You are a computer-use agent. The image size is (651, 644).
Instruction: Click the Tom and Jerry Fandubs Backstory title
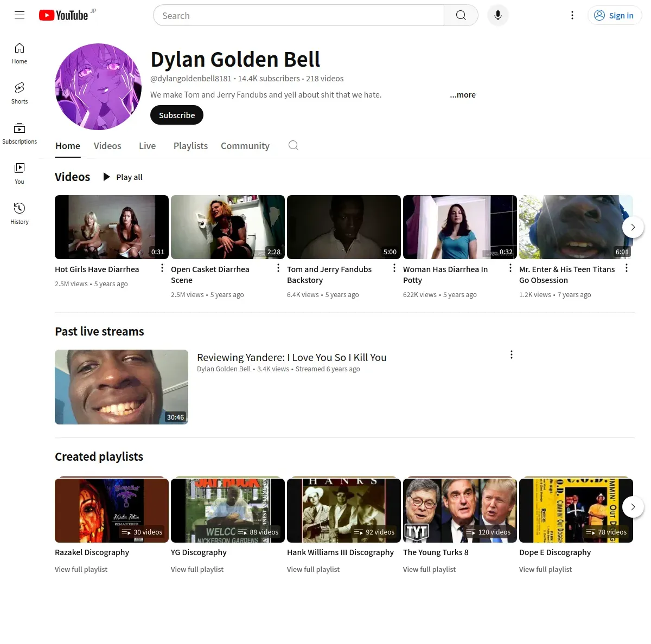coord(329,275)
